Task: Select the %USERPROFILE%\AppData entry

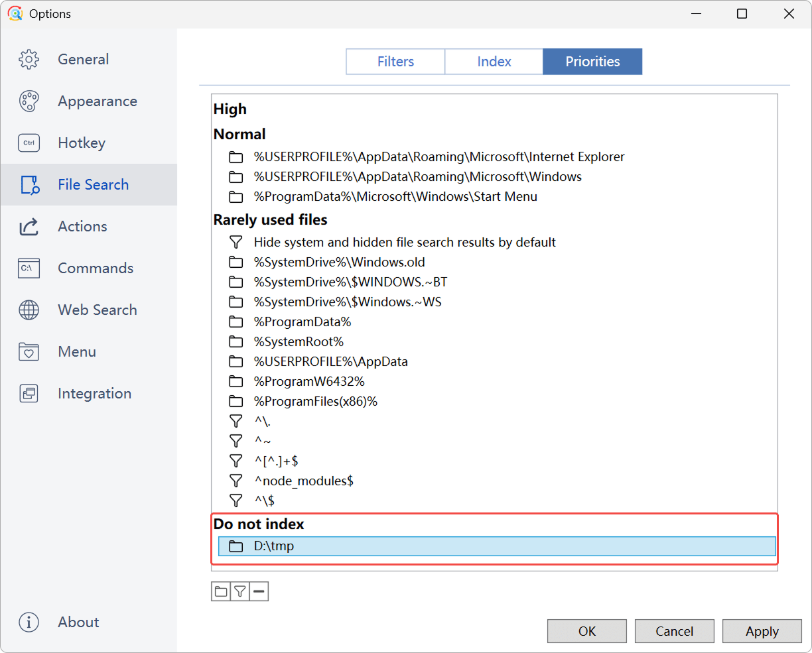Action: click(331, 362)
